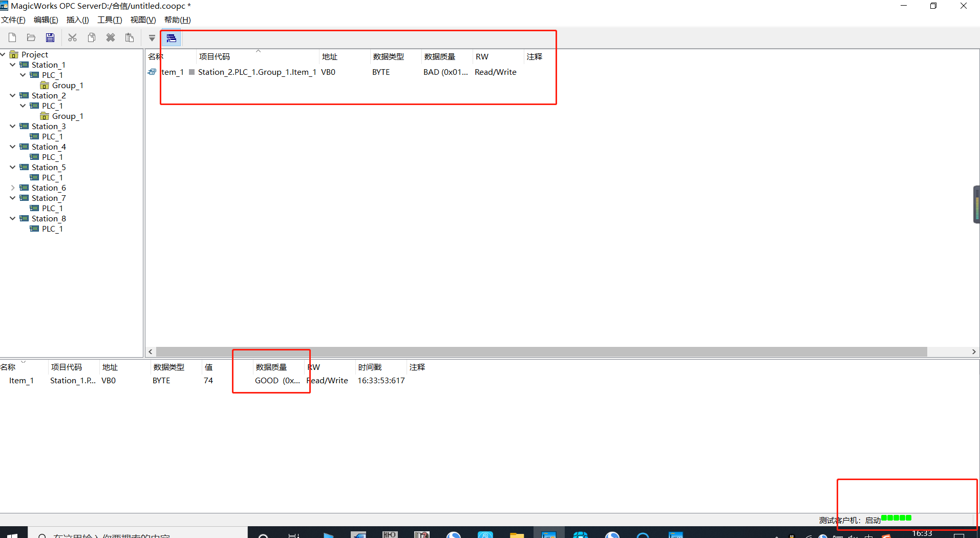Select PLC_1 label under Station_7
Image resolution: width=980 pixels, height=538 pixels.
coord(52,208)
